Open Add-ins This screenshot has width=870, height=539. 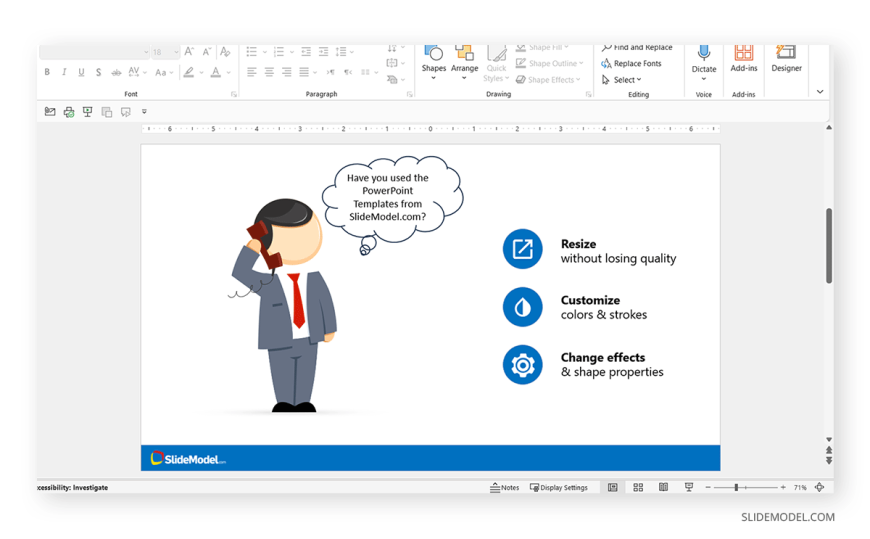click(743, 59)
